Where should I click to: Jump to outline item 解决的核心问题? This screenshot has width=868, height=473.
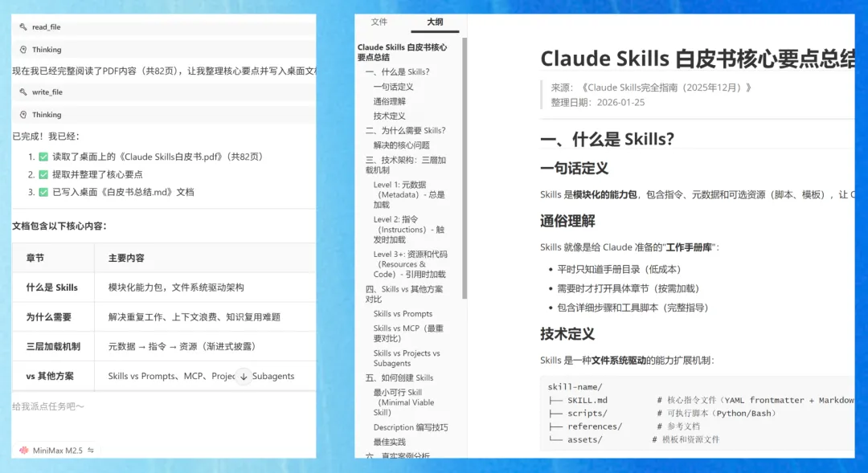click(401, 145)
